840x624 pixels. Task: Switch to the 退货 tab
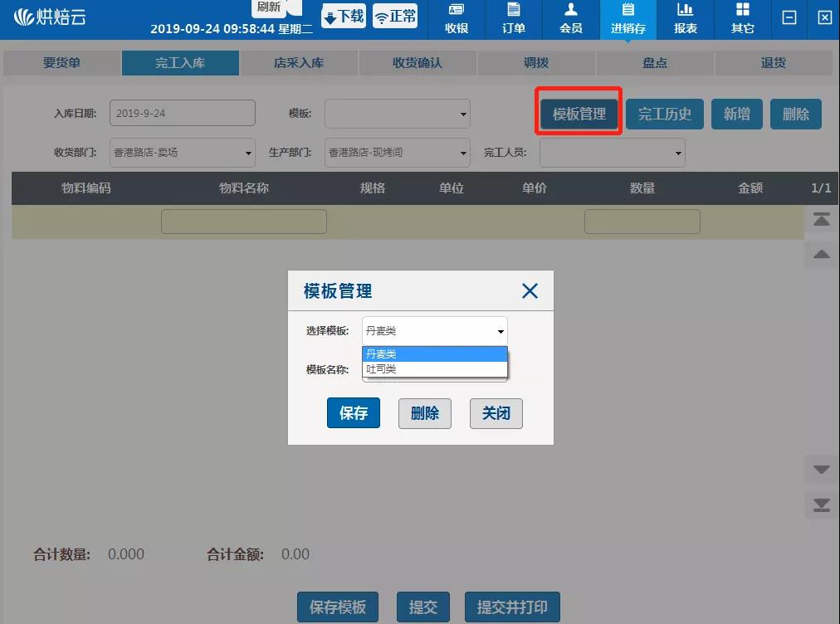point(774,62)
